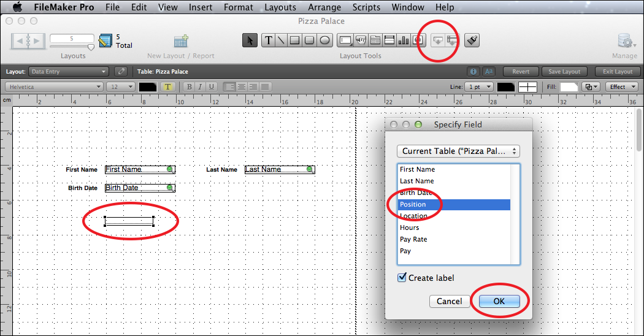This screenshot has width=644, height=336.
Task: Open the font size 12 dropdown
Action: (121, 86)
